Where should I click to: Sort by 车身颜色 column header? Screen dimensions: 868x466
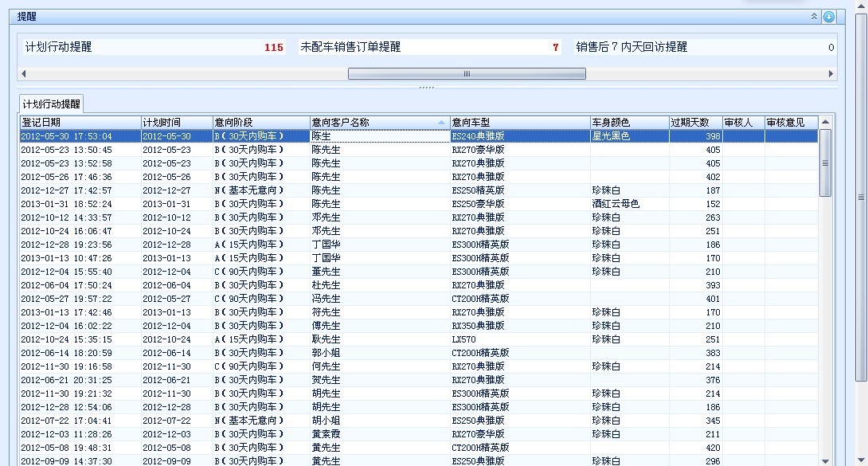[x=629, y=123]
